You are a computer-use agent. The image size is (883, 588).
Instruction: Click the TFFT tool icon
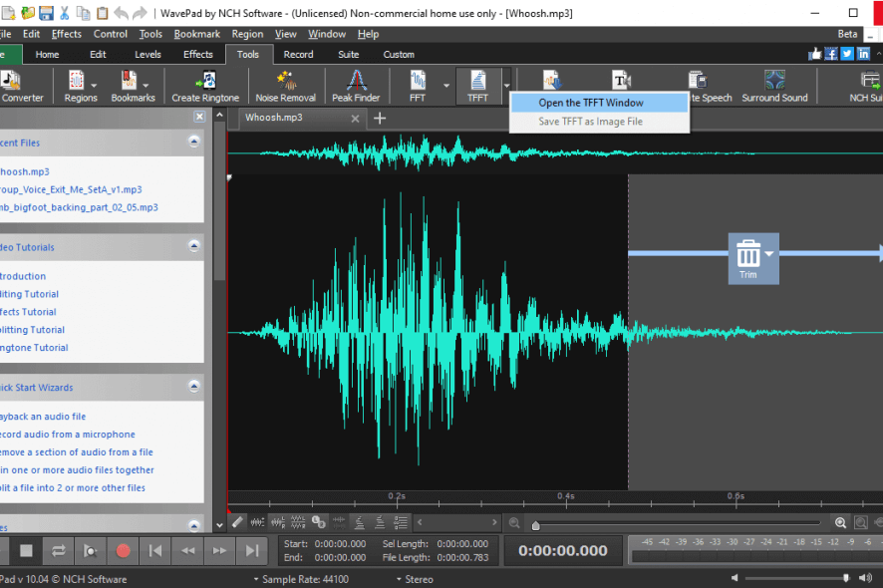[477, 86]
